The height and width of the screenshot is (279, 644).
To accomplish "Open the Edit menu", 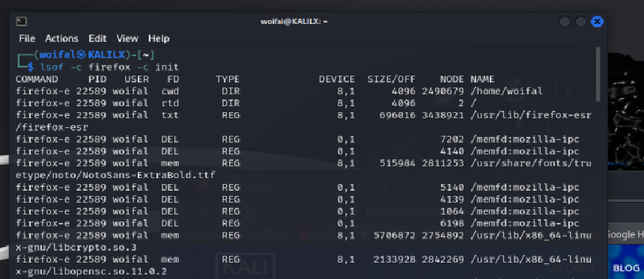I will click(x=97, y=39).
